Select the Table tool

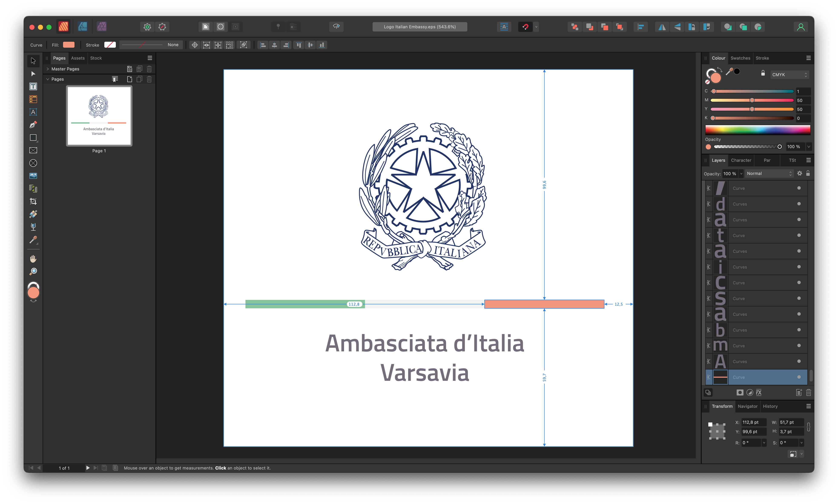pyautogui.click(x=33, y=99)
